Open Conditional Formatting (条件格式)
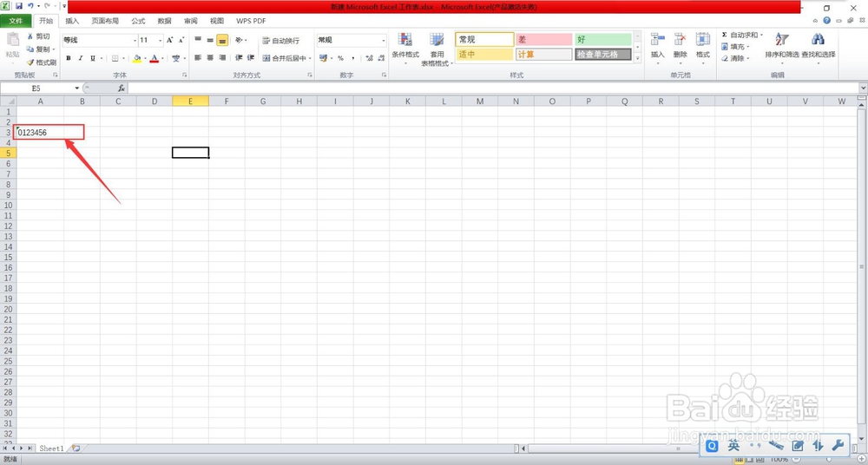The width and height of the screenshot is (868, 465). pos(405,49)
